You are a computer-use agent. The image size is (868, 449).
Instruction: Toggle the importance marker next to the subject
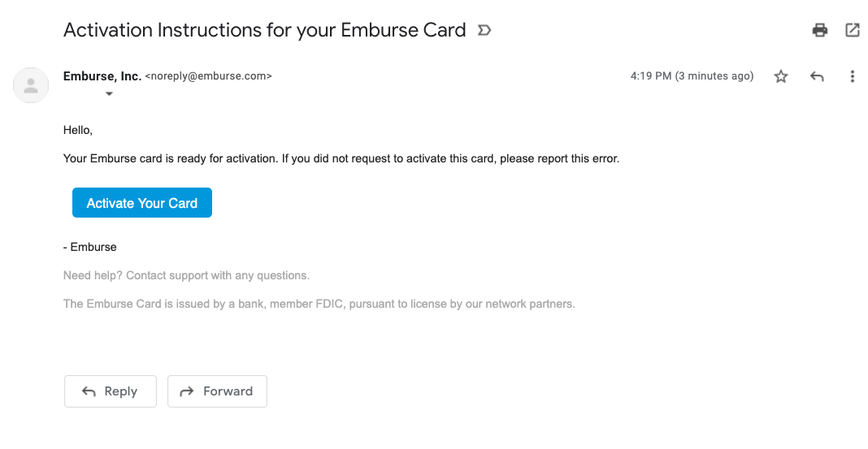coord(484,31)
